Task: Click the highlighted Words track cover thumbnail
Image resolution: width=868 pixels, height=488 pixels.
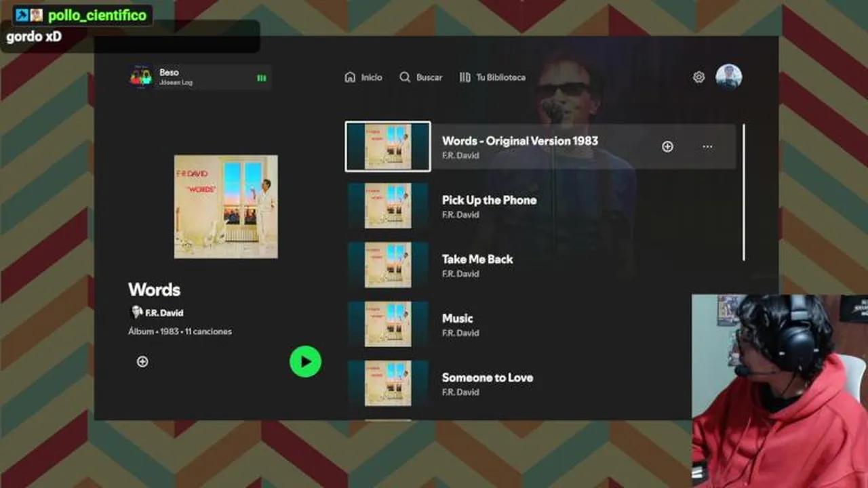Action: click(388, 146)
